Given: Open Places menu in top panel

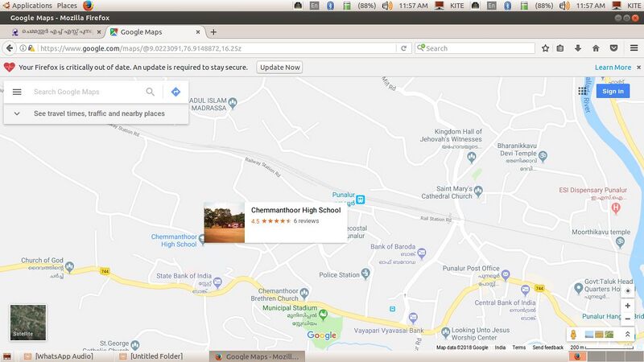Looking at the screenshot, I should point(67,6).
